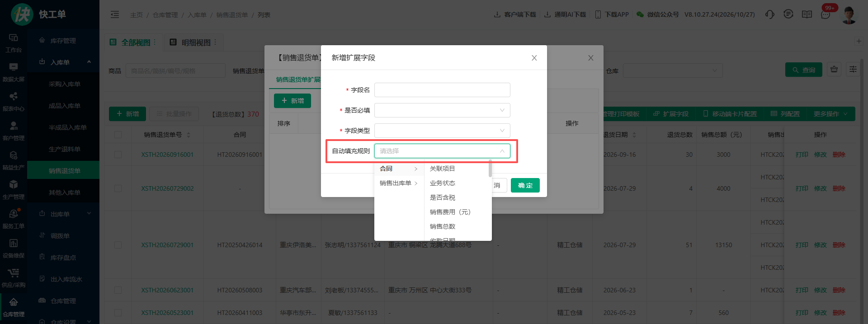
Task: Click the 字段名 input field
Action: 442,90
